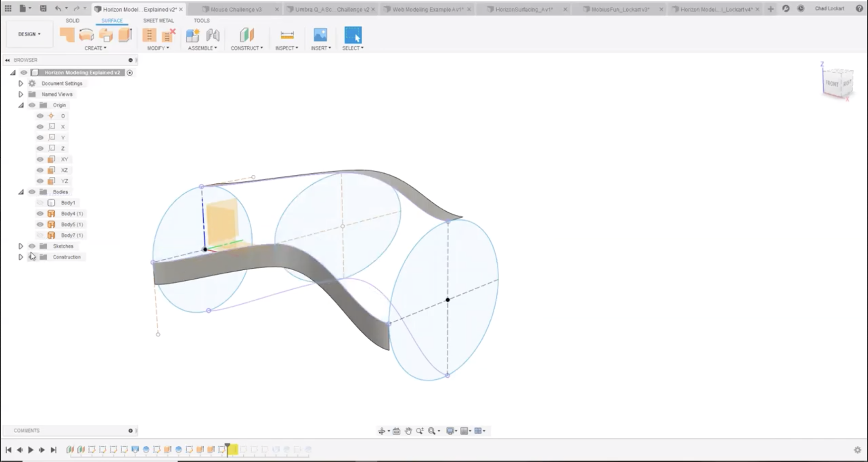Activate the Revolve surface tool
This screenshot has height=462, width=868.
point(86,35)
